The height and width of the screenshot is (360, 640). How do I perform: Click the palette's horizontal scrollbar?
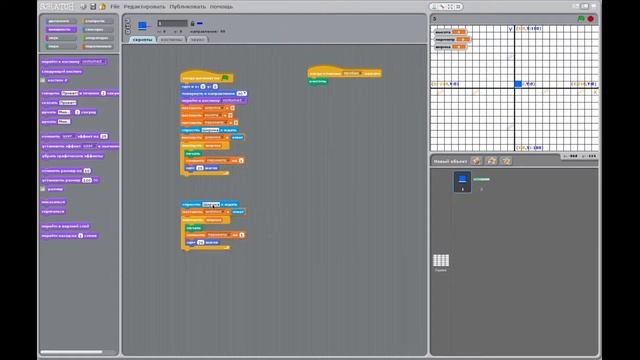[72, 351]
